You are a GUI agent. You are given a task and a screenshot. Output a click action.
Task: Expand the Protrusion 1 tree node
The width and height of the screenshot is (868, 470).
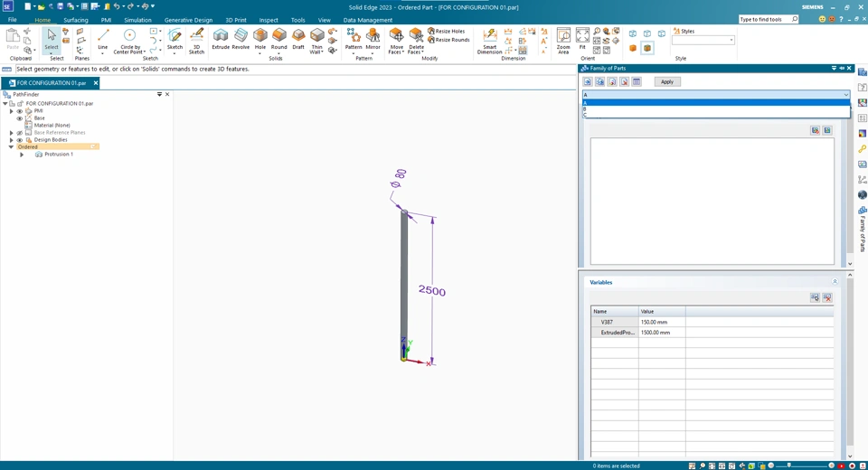tap(22, 155)
